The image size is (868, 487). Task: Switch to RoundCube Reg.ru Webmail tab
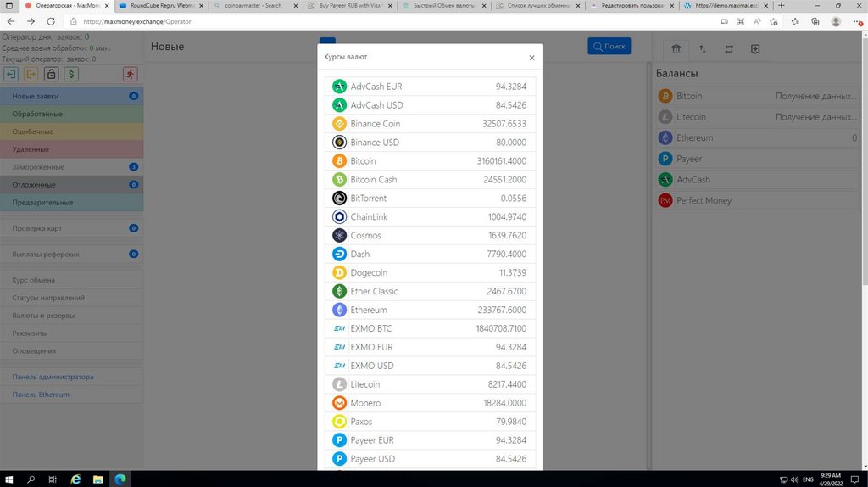tap(160, 6)
